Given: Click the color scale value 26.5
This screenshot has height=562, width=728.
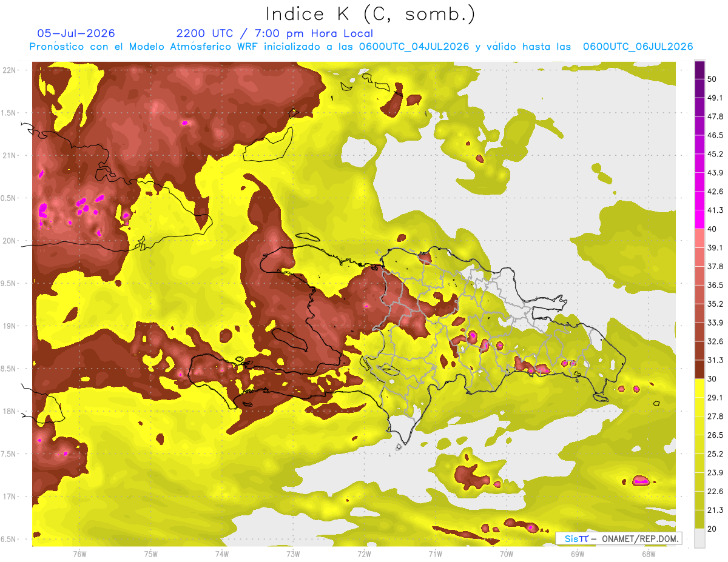Looking at the screenshot, I should 715,435.
